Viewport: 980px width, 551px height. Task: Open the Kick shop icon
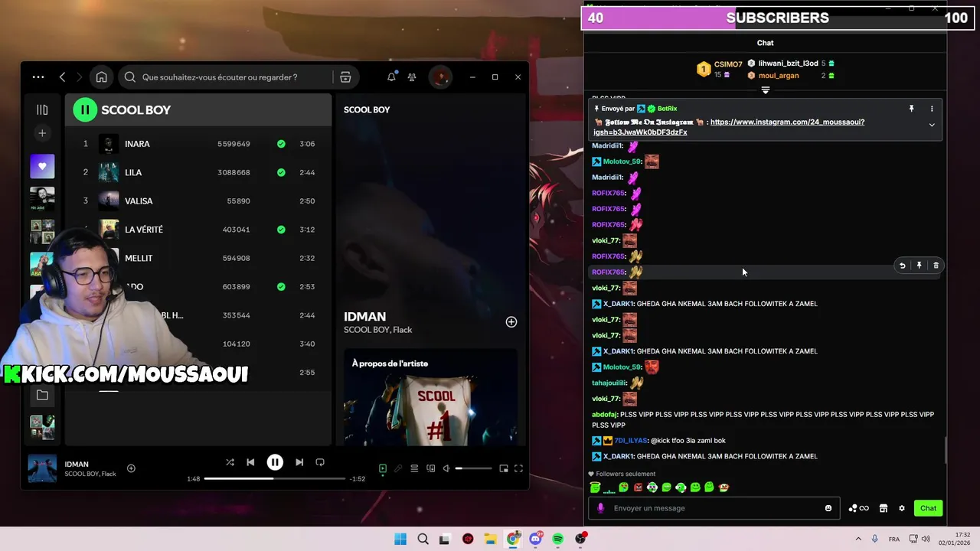[883, 508]
